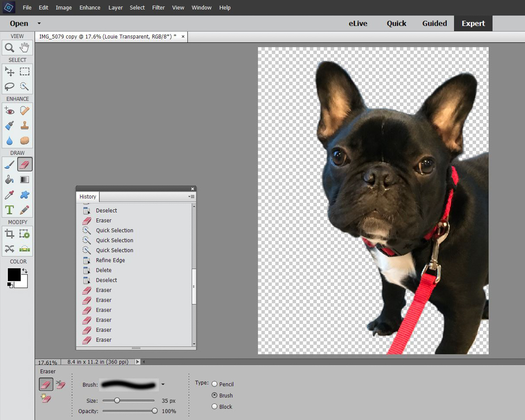
Task: Select the Paint Bucket tool
Action: pos(10,180)
